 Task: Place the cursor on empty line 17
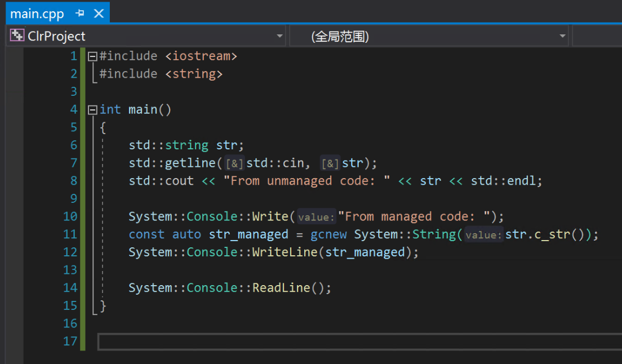pyautogui.click(x=338, y=341)
